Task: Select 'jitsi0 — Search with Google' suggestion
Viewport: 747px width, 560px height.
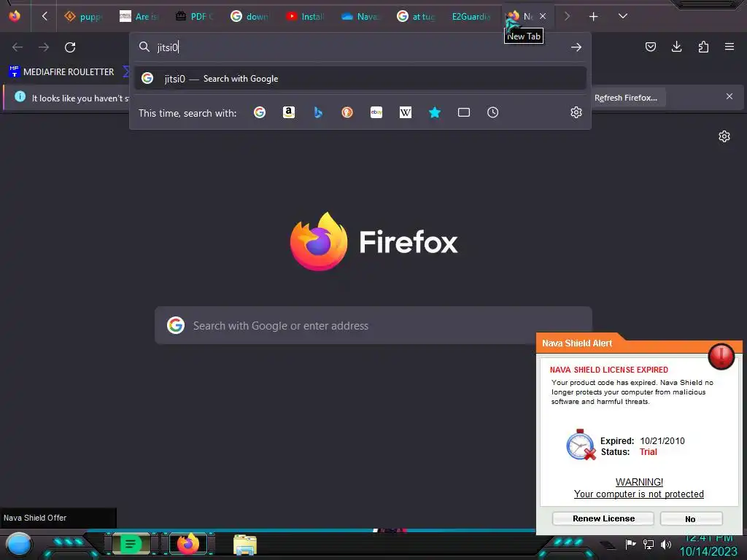Action: pyautogui.click(x=360, y=79)
